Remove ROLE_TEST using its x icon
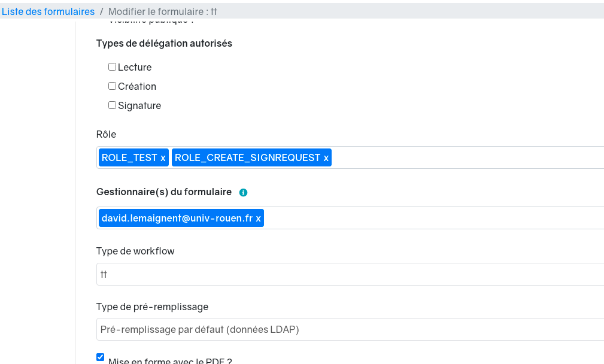 click(163, 158)
